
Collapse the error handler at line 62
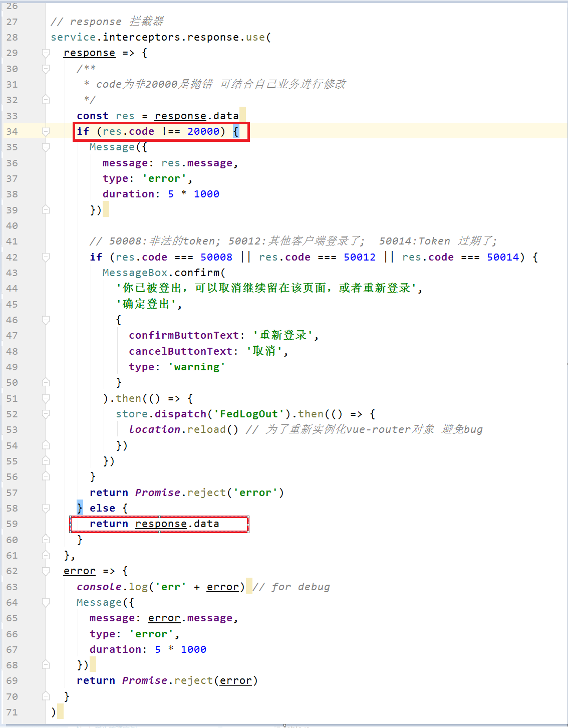[x=46, y=571]
